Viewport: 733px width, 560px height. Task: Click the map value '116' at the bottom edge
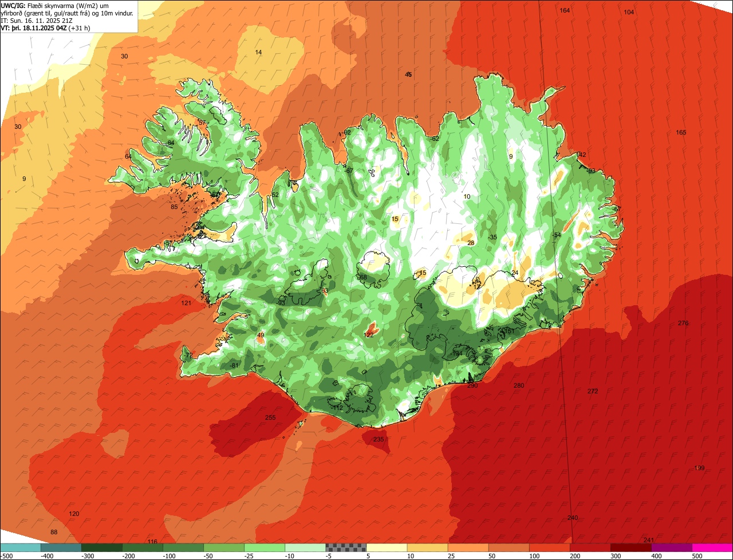152,542
